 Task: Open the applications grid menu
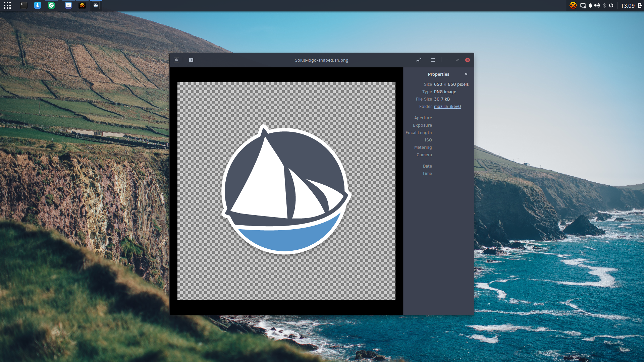tap(7, 5)
